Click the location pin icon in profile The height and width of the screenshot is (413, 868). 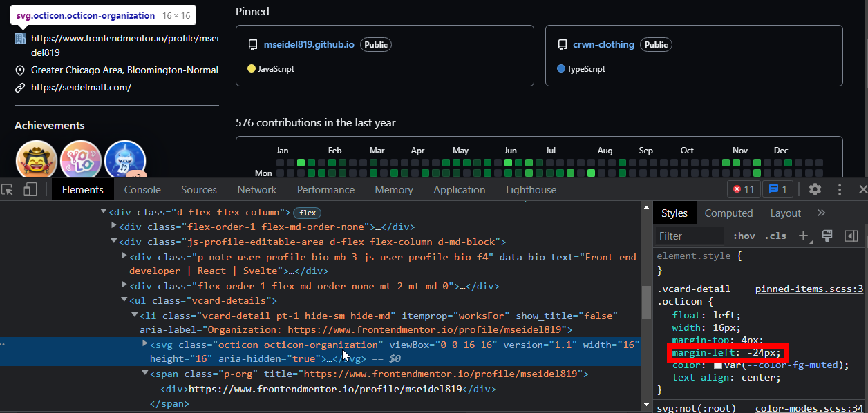20,70
